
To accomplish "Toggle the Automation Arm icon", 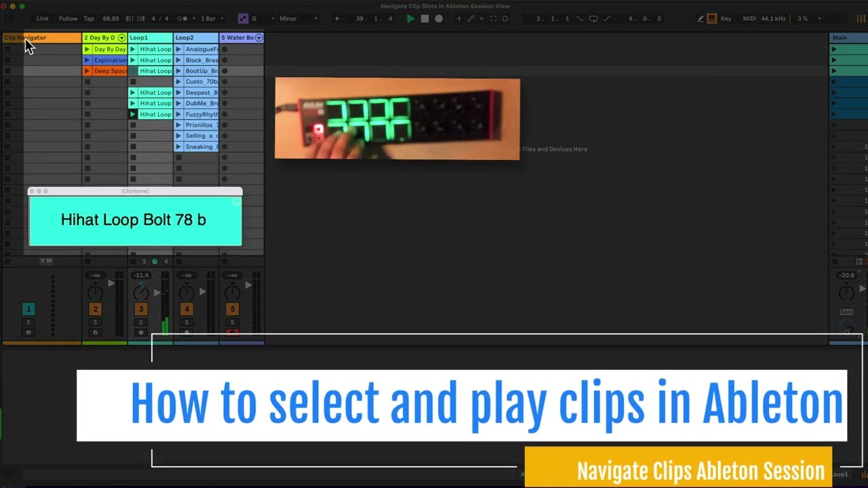I will [x=471, y=19].
